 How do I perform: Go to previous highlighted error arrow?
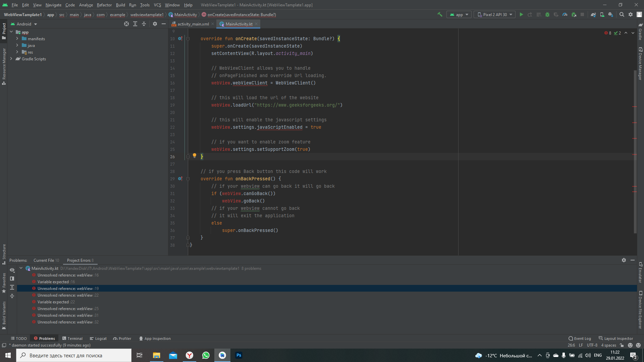pyautogui.click(x=626, y=33)
